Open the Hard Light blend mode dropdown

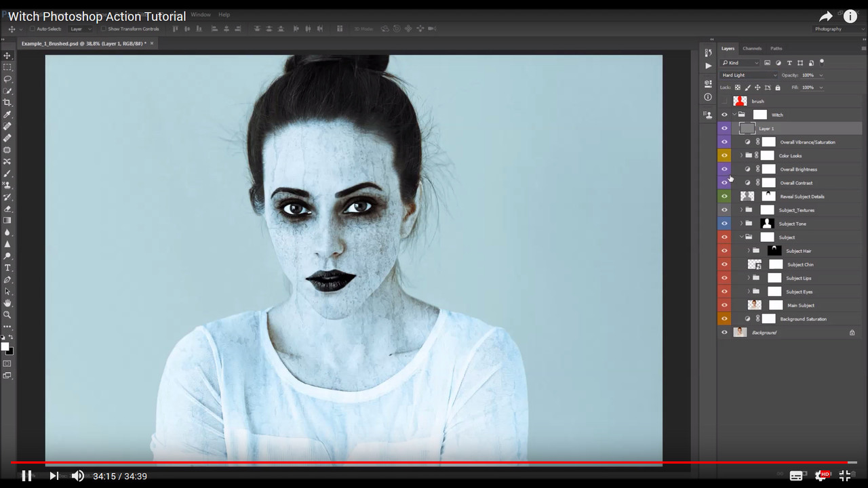[748, 75]
